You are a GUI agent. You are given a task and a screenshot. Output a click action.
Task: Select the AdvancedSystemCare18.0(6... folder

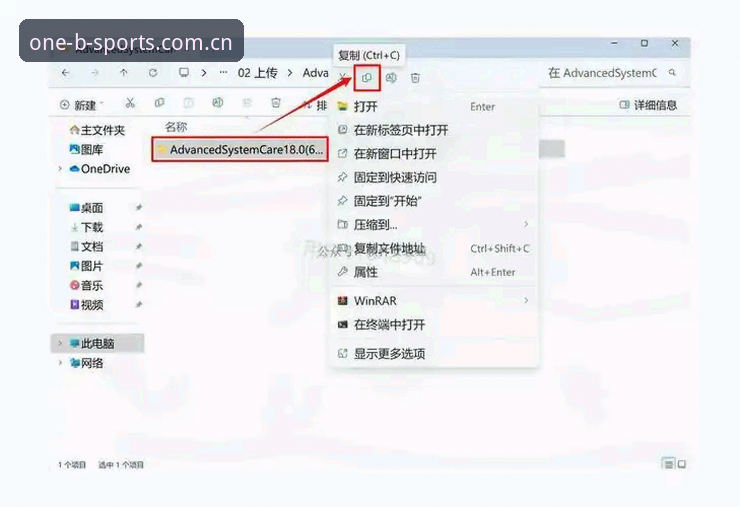[x=240, y=150]
